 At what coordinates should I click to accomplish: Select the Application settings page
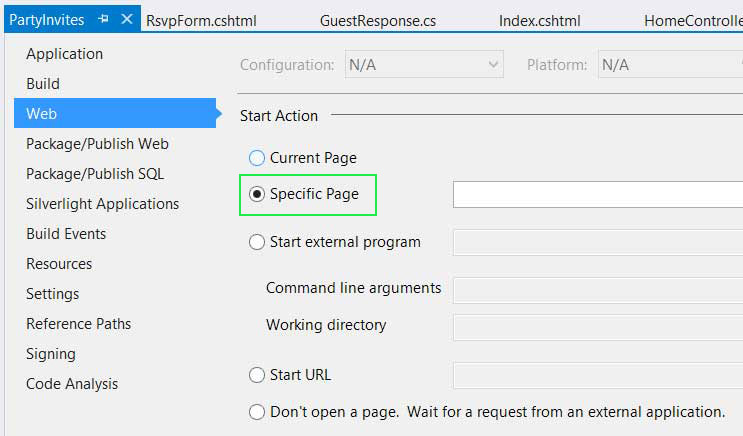tap(64, 54)
